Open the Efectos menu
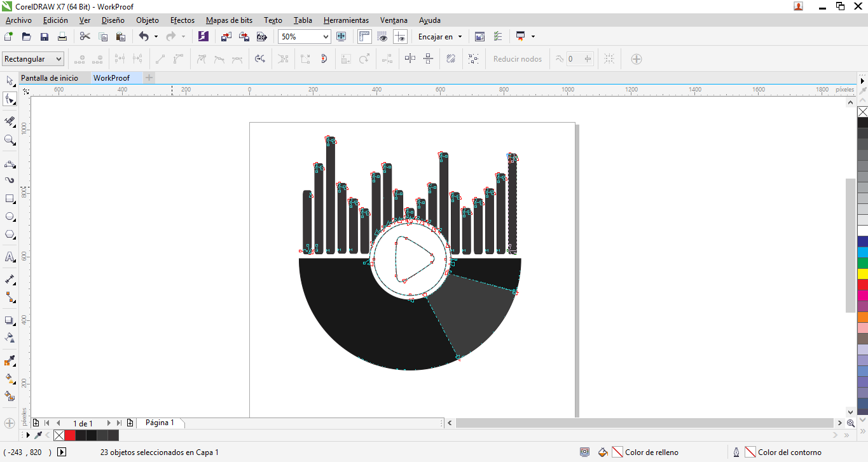868x462 pixels. [183, 20]
